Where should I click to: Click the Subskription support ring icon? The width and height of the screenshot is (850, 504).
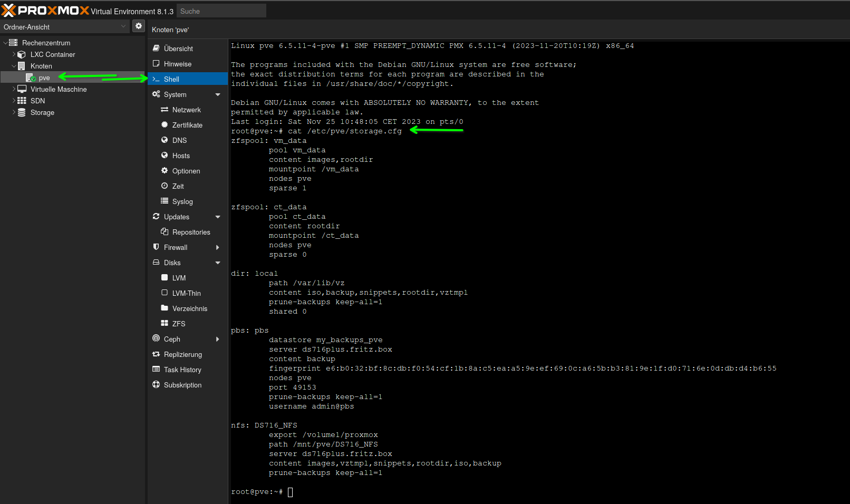click(156, 385)
